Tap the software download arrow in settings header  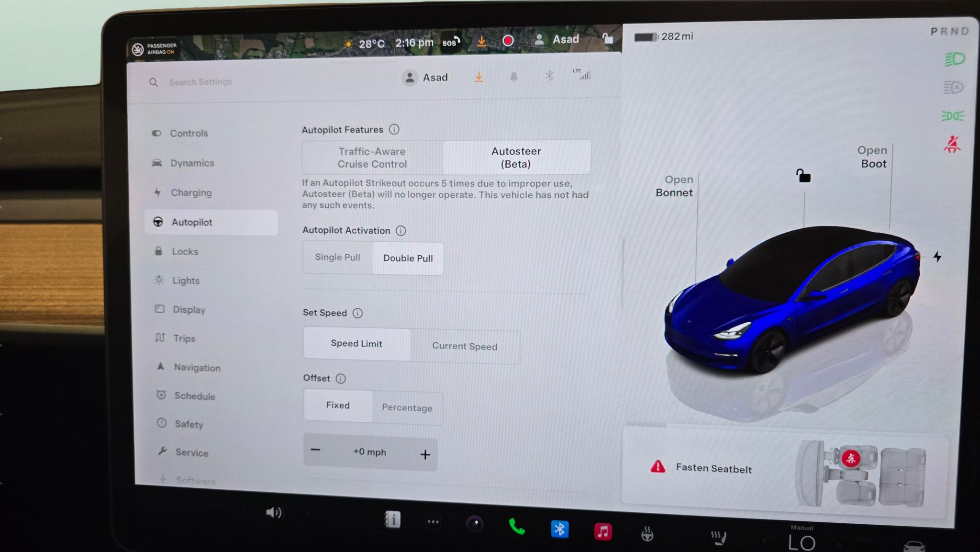[x=479, y=77]
